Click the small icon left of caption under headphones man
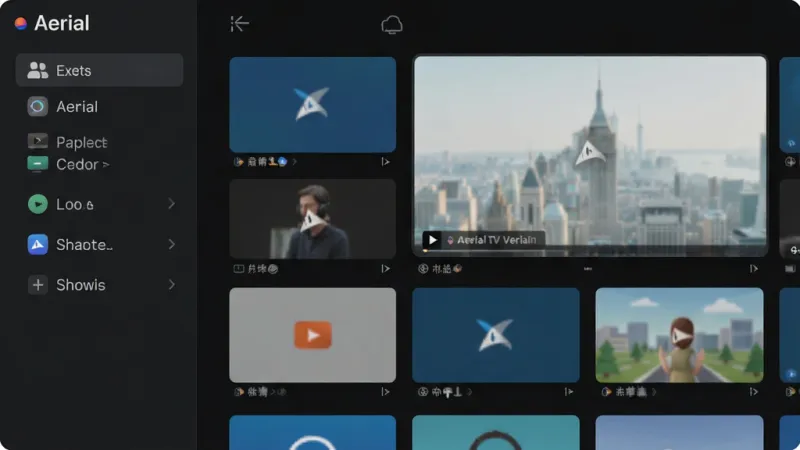Screen dimensions: 800x450 tap(238, 268)
